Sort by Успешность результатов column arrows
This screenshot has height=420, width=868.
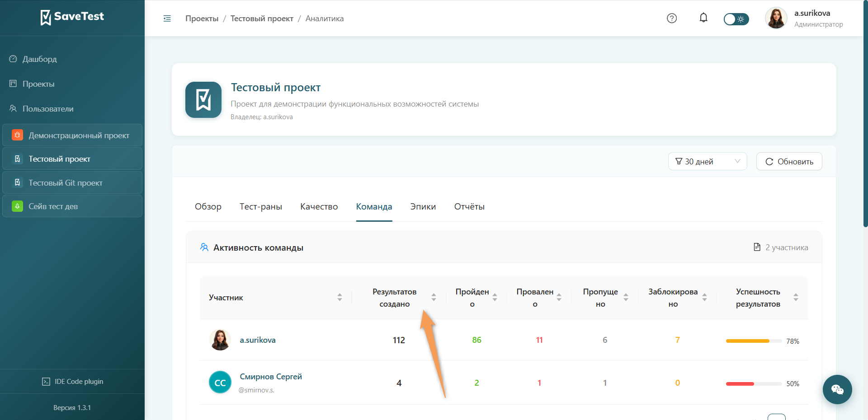(796, 297)
